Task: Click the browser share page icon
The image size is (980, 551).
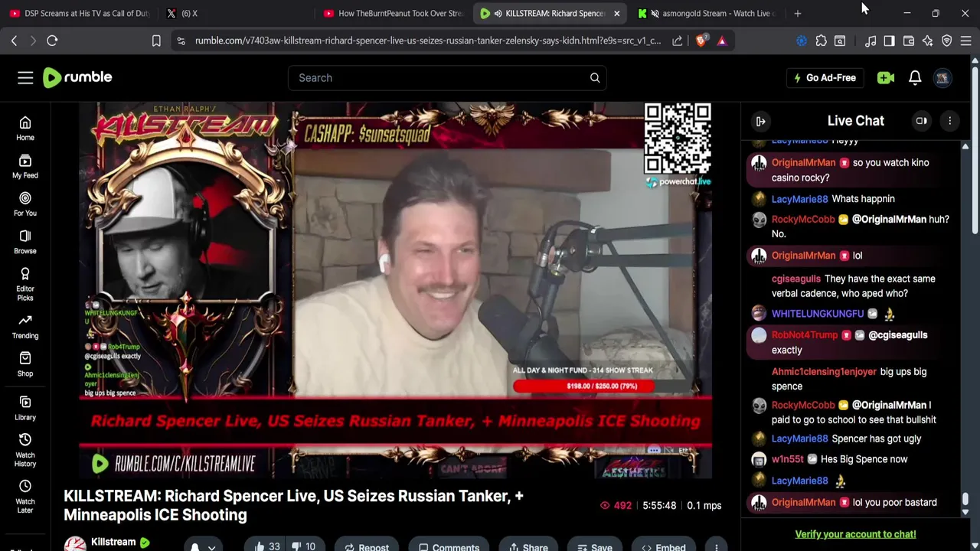Action: (x=678, y=41)
